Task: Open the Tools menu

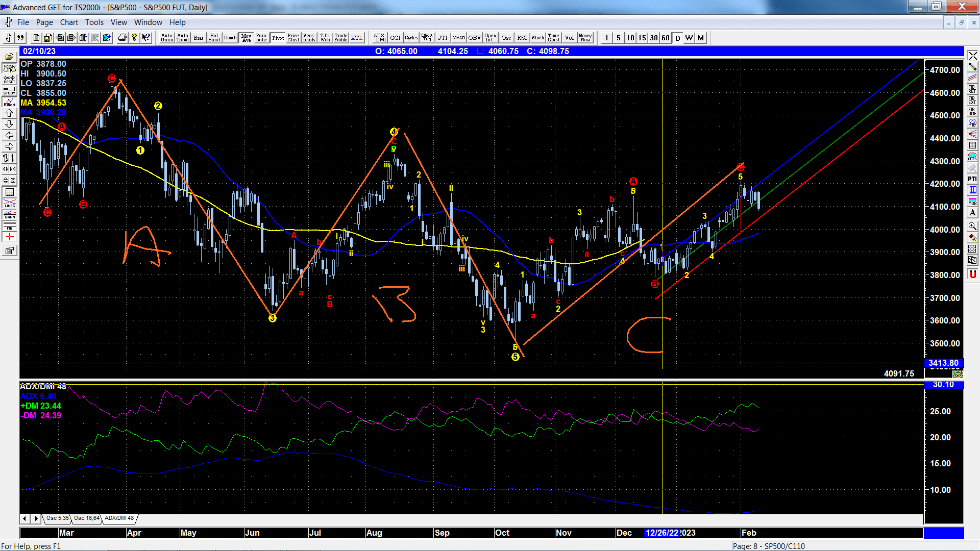Action: (94, 22)
